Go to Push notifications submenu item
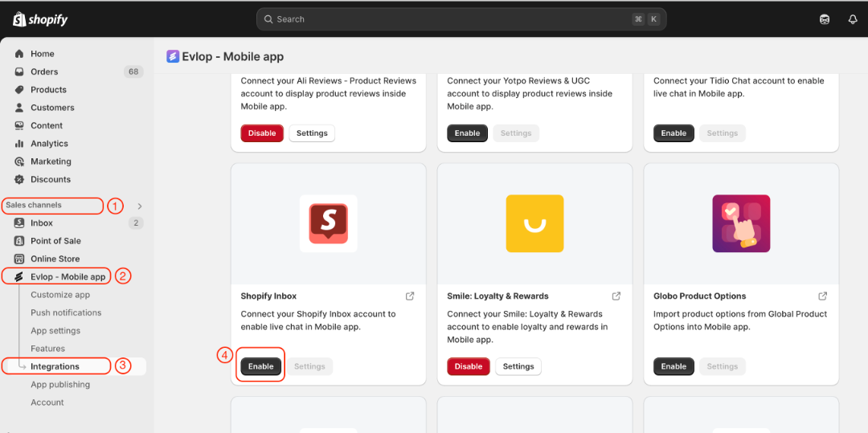Image resolution: width=868 pixels, height=433 pixels. [66, 312]
